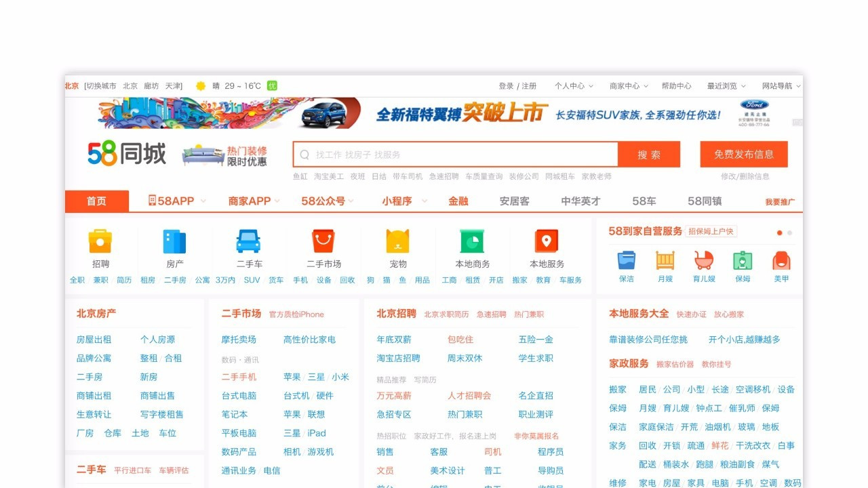Focus the main search input field
Screen dimensions: 868x488
tap(456, 155)
